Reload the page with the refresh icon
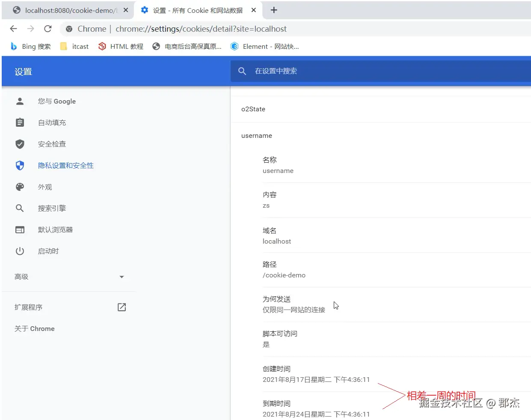531x420 pixels. click(48, 29)
